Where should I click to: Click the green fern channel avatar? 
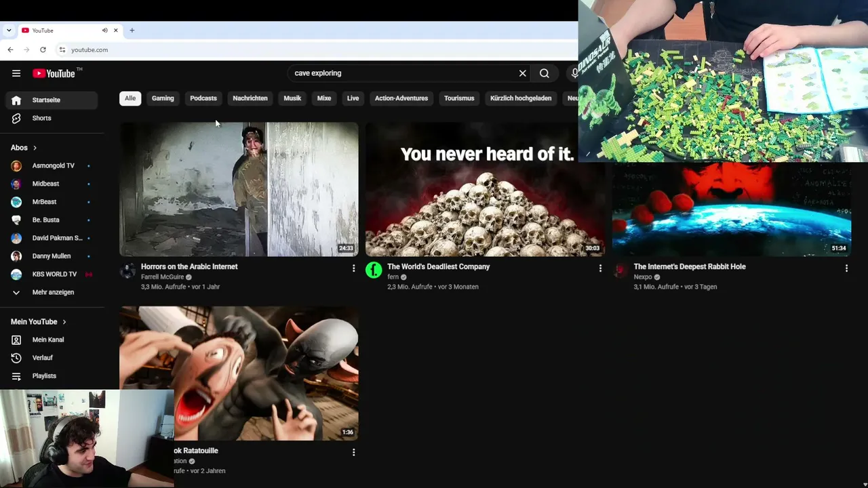374,271
